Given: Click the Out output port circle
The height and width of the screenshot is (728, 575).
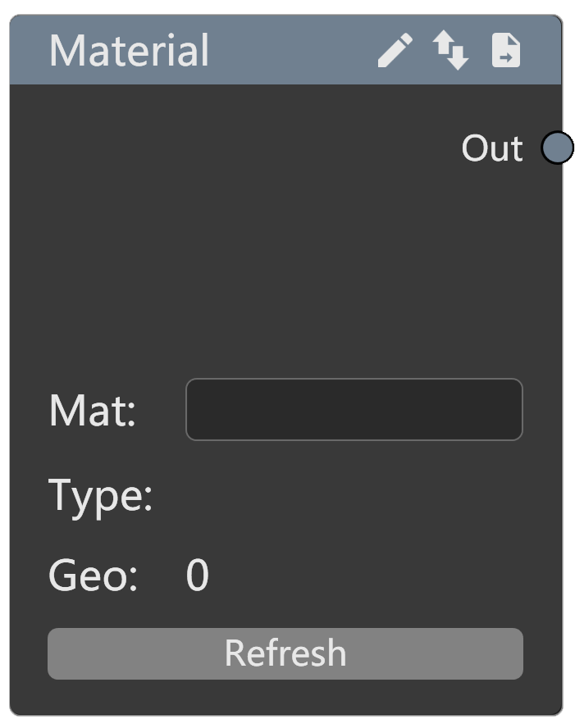Looking at the screenshot, I should (558, 148).
